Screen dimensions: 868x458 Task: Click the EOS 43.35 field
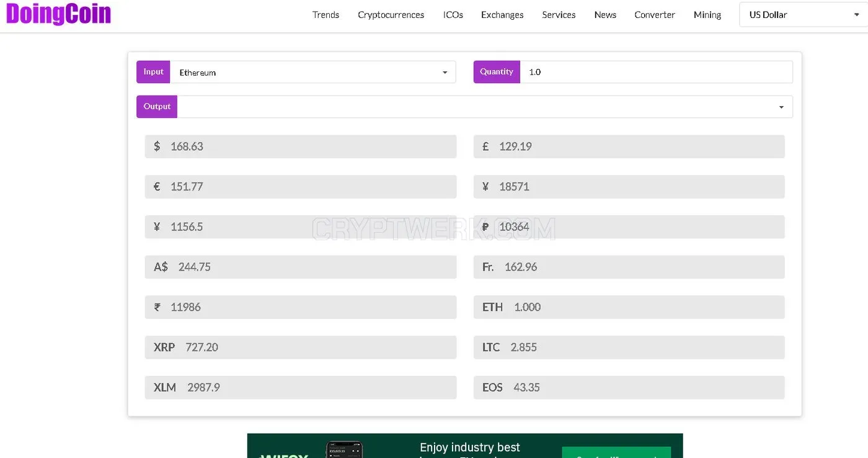pos(629,387)
